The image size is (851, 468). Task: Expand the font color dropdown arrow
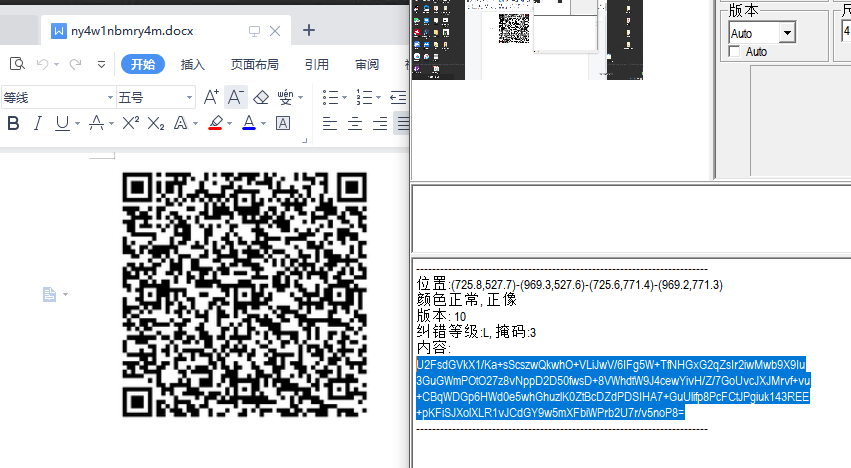(263, 124)
